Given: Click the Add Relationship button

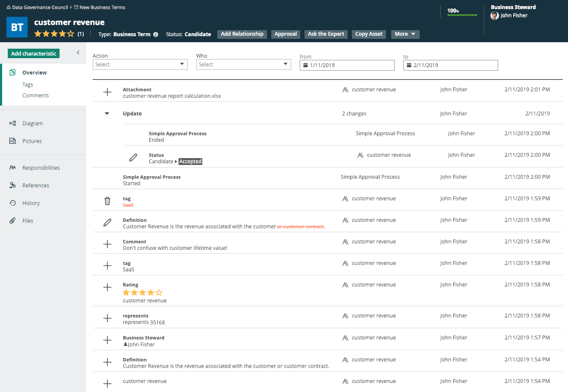Looking at the screenshot, I should [242, 34].
